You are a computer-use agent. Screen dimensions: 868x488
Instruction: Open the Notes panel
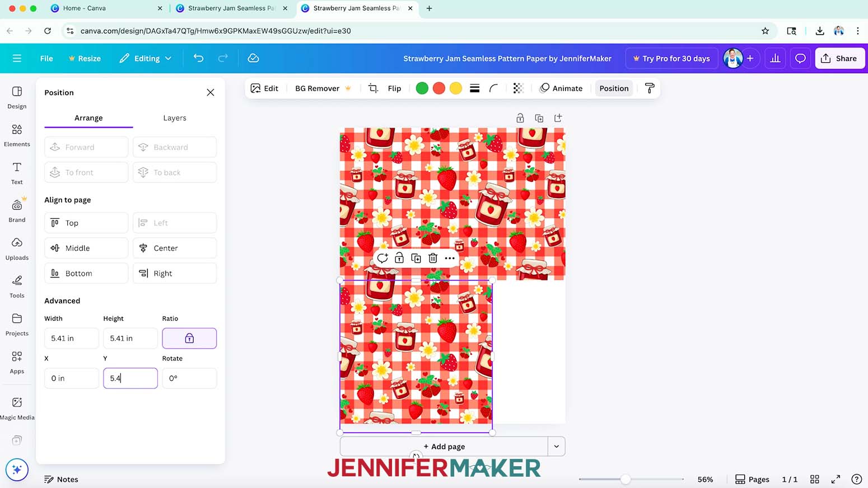click(61, 479)
